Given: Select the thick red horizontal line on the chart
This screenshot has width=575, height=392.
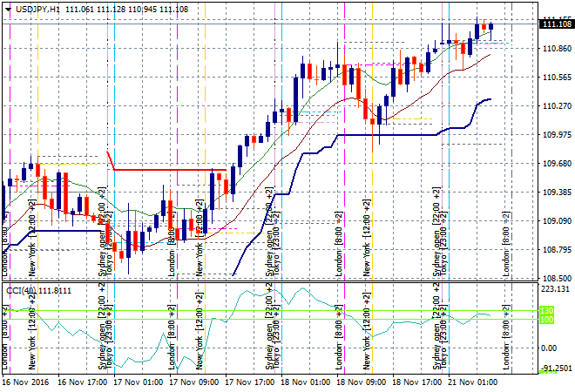Looking at the screenshot, I should coord(166,170).
